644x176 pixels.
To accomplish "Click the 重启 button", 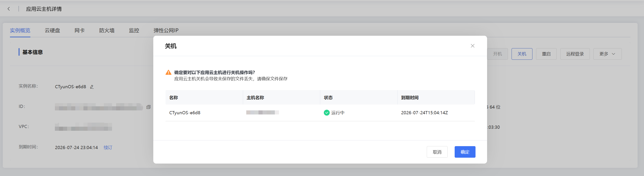I will (546, 54).
